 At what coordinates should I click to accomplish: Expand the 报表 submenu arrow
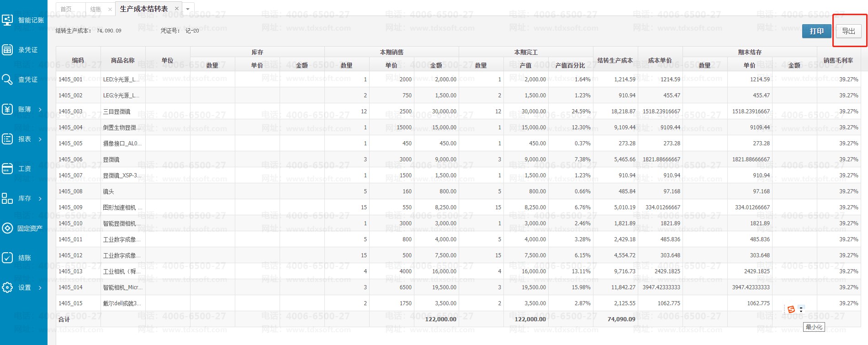click(40, 139)
